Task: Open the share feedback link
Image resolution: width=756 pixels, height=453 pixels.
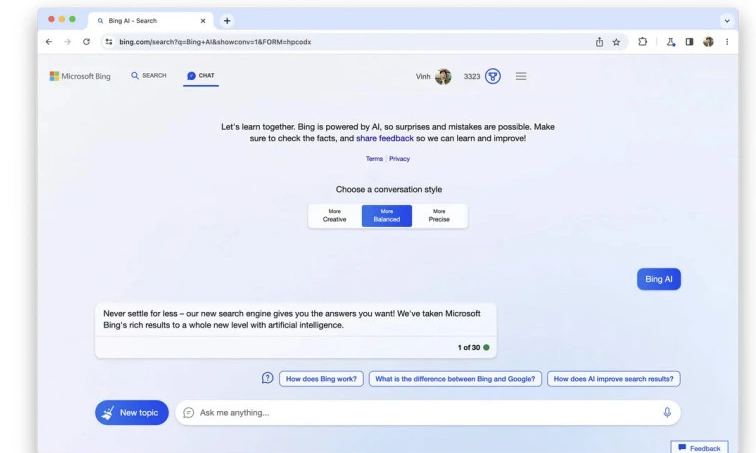Action: click(385, 138)
